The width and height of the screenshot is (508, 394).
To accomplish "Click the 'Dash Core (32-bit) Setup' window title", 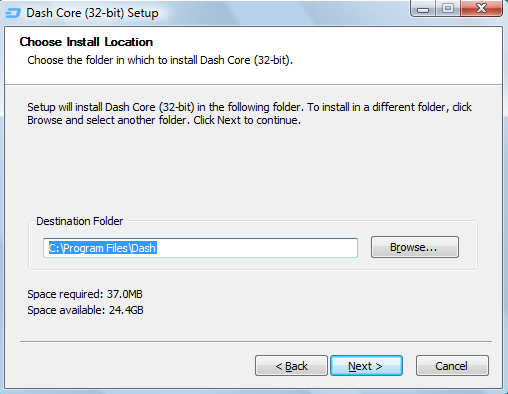I will coord(92,13).
